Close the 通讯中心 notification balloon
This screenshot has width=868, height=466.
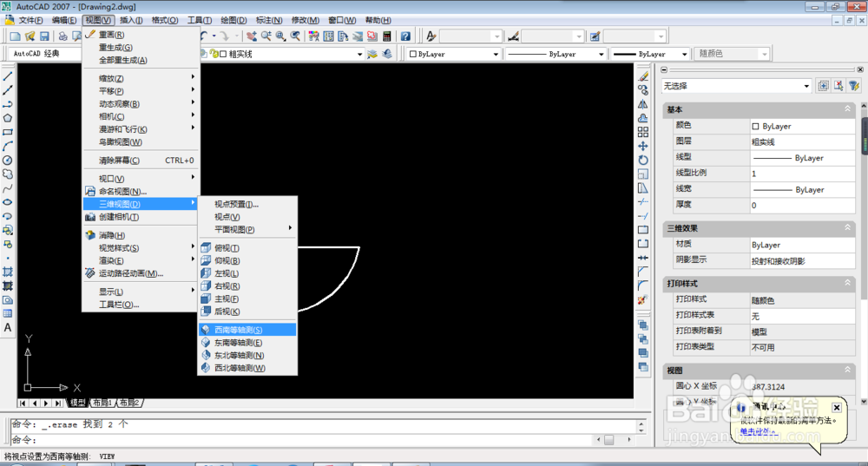[837, 407]
